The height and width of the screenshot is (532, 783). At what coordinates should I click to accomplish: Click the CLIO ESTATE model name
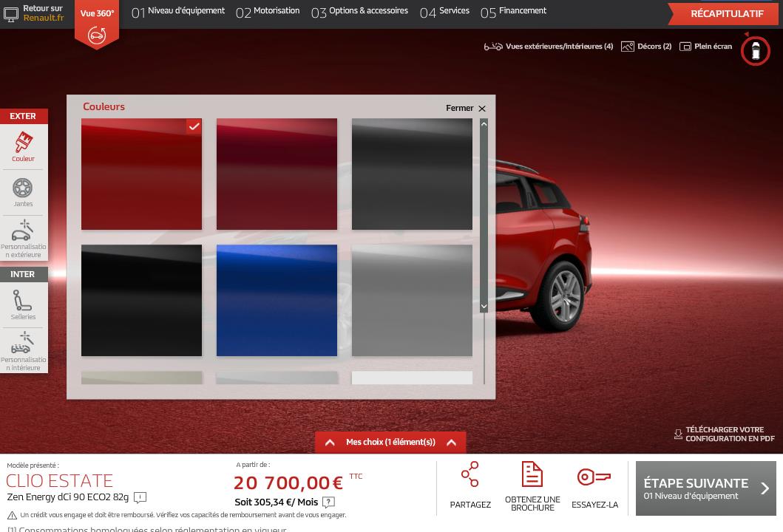point(59,481)
